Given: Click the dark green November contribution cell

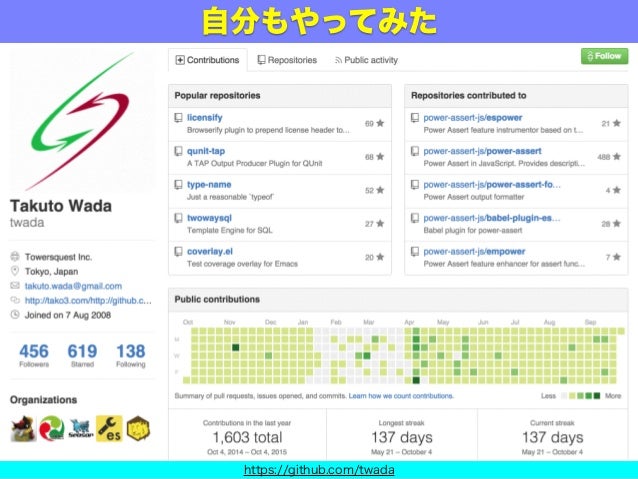Looking at the screenshot, I should point(235,348).
